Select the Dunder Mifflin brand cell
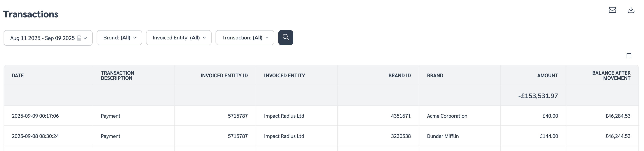 click(443, 136)
